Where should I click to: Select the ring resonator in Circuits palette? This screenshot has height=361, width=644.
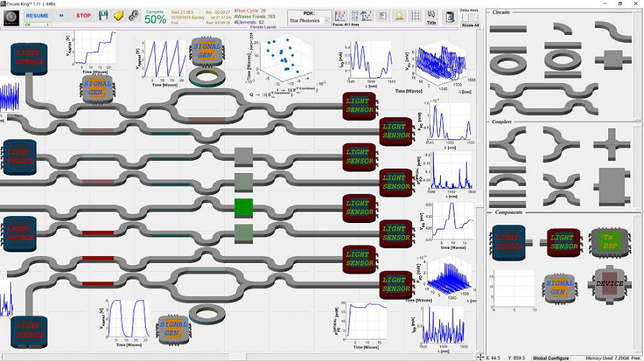[x=509, y=60]
